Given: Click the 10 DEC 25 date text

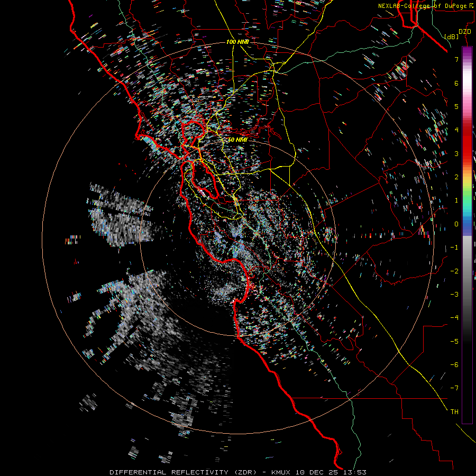Looking at the screenshot, I should click(318, 472).
